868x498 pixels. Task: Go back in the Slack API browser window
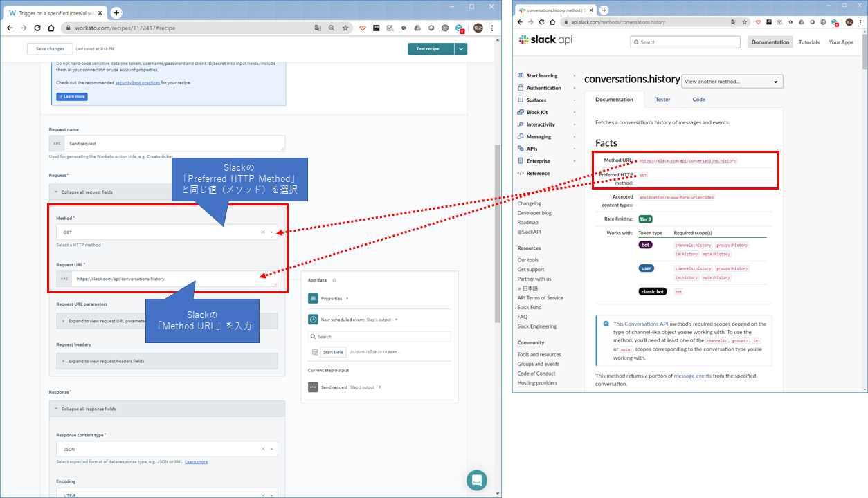(x=519, y=22)
